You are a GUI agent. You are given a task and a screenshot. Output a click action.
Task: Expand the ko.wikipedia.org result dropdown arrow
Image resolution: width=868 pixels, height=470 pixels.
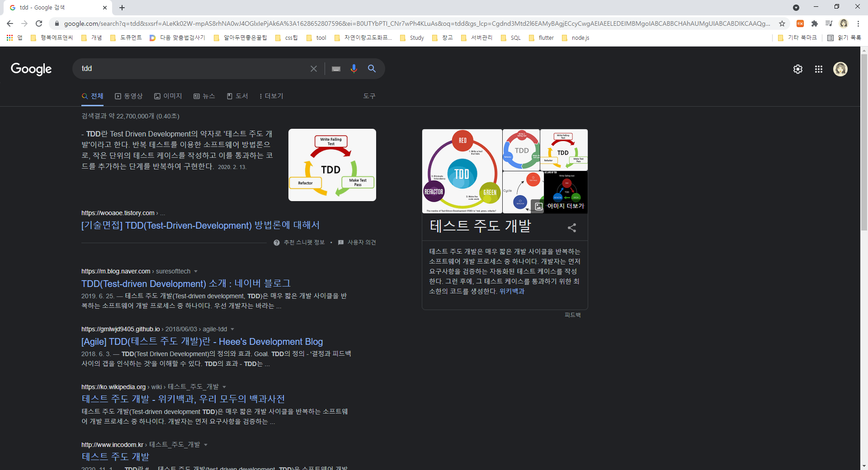[224, 387]
